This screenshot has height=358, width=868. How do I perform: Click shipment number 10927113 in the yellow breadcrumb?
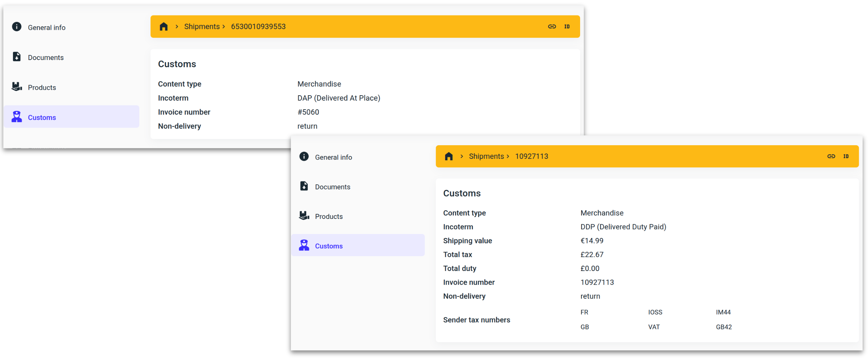tap(531, 156)
